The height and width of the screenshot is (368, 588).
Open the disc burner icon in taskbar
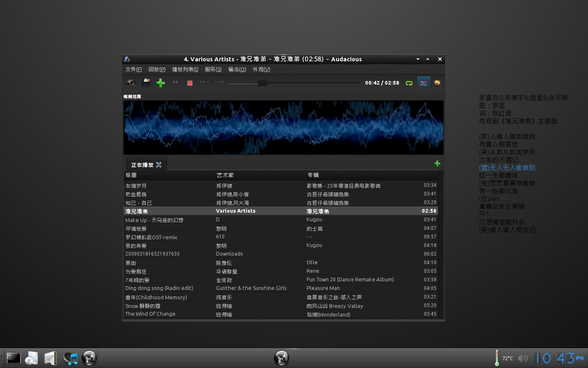coord(31,358)
